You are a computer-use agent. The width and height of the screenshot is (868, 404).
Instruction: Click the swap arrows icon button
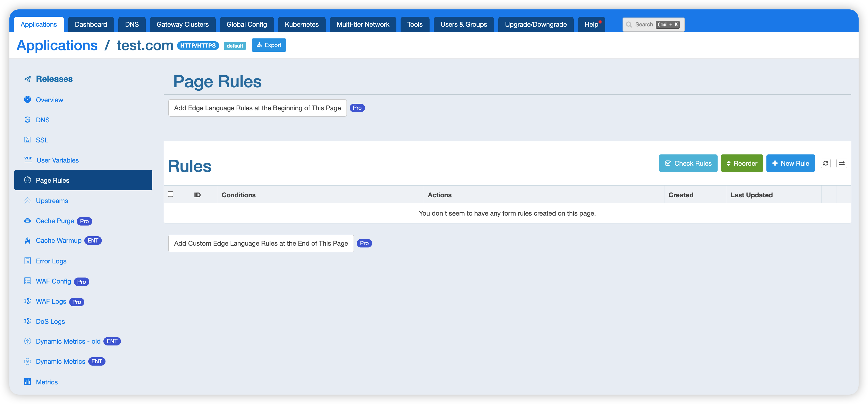click(x=841, y=163)
